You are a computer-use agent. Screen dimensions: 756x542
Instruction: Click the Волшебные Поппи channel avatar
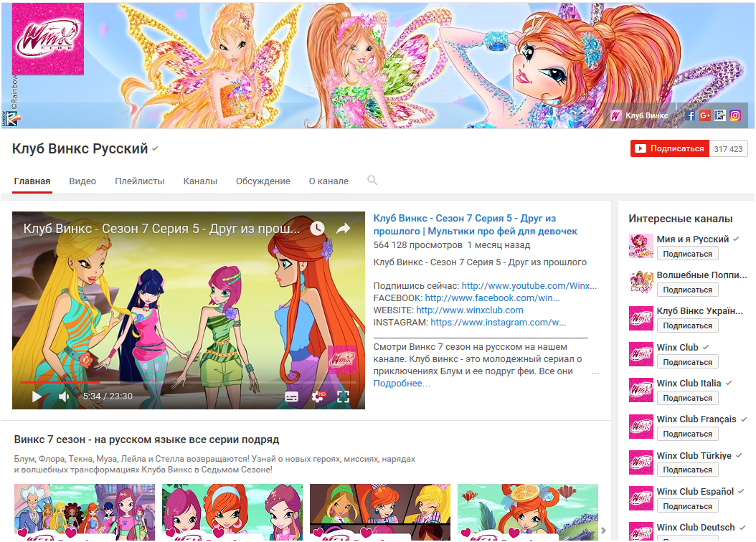point(641,282)
